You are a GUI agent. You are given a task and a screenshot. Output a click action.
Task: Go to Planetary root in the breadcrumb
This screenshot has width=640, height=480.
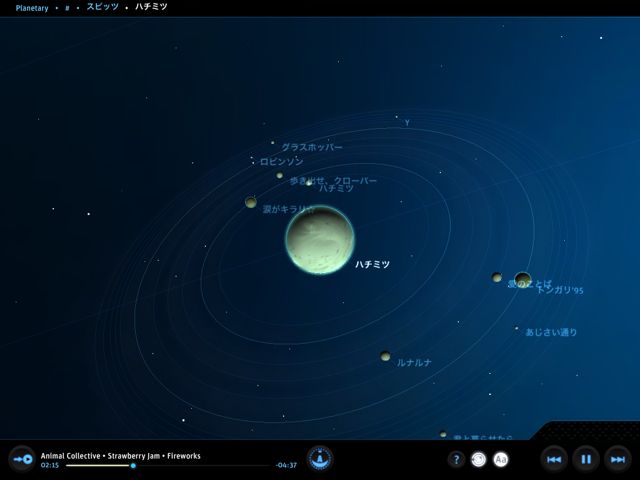32,8
